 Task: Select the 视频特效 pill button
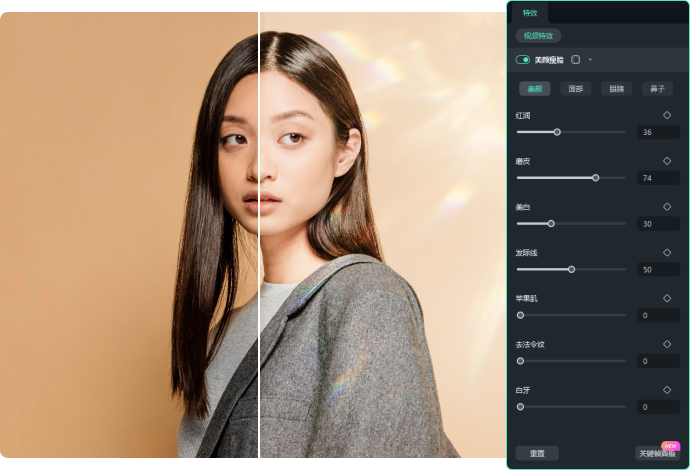coord(538,36)
